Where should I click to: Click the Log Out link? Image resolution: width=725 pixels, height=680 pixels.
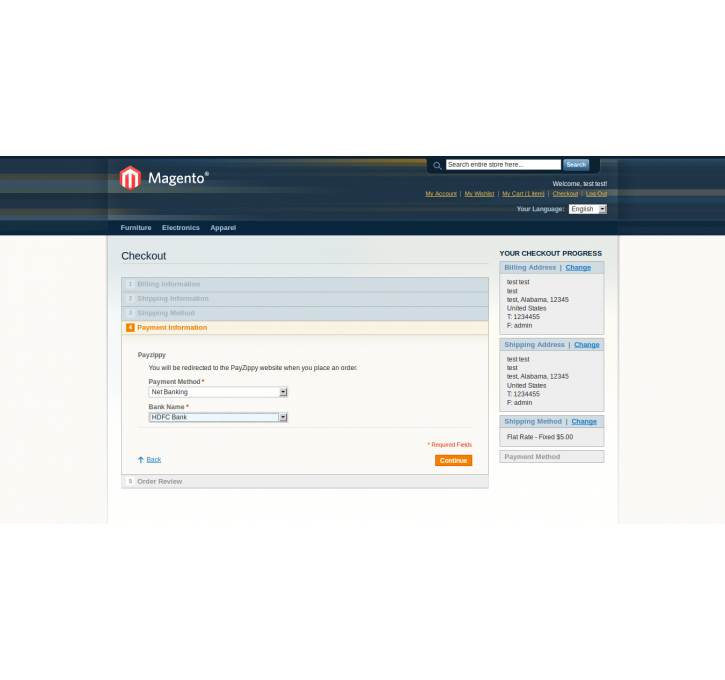point(596,194)
